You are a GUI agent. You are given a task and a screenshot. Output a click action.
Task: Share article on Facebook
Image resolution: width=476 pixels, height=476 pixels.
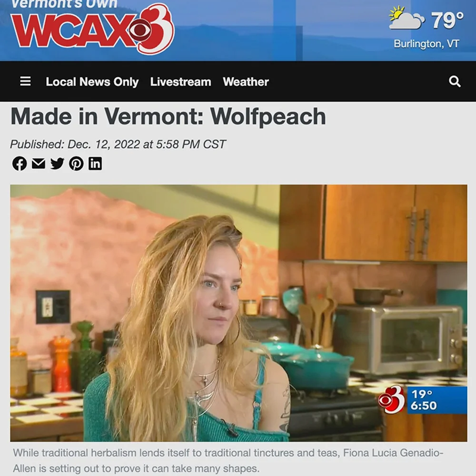[x=20, y=164]
